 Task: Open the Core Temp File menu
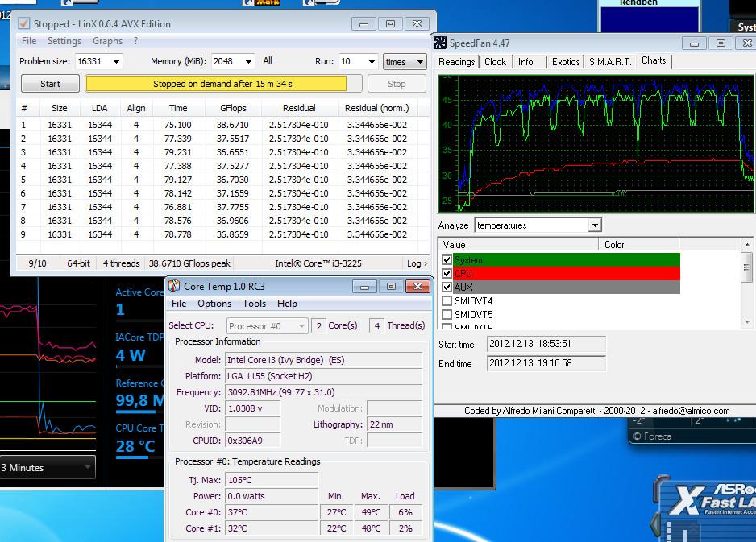click(x=179, y=304)
